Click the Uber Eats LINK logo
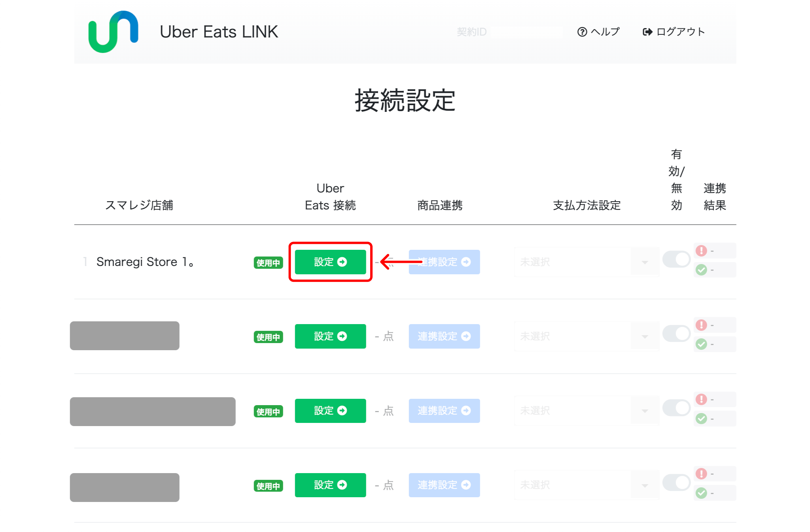 point(113,32)
